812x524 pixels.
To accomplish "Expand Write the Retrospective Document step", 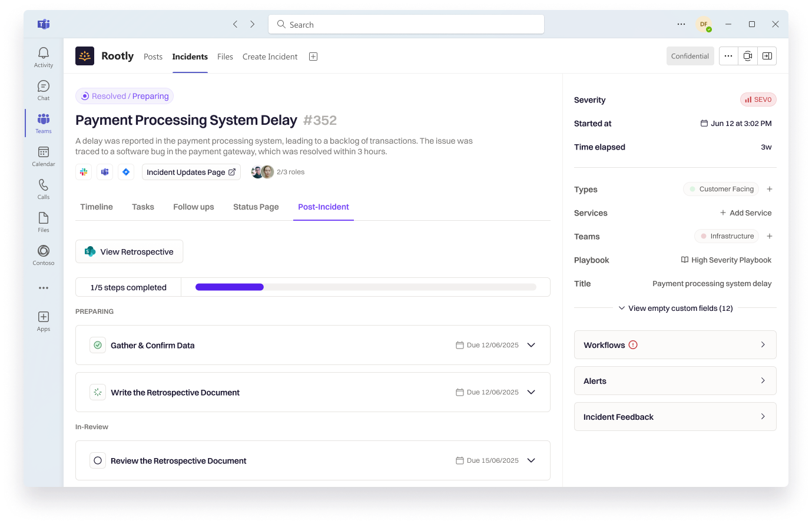I will tap(531, 392).
